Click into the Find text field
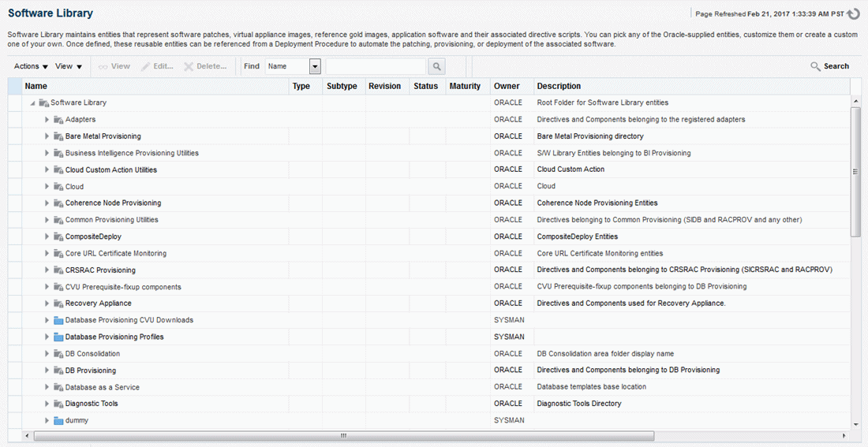This screenshot has height=447, width=868. (376, 66)
